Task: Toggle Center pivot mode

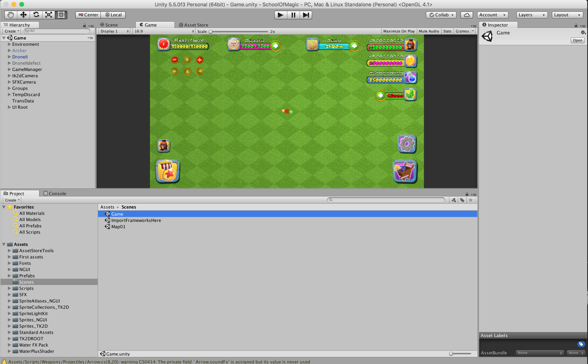Action: click(88, 15)
